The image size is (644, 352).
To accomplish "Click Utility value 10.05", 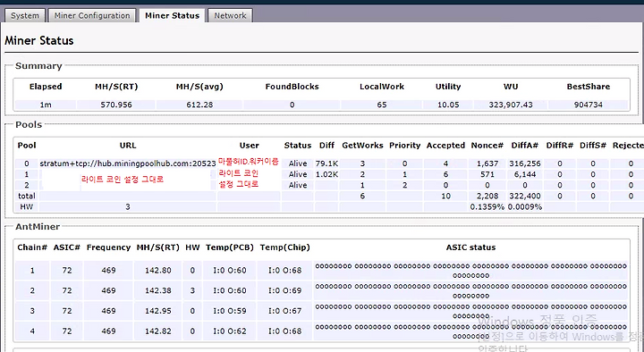I will 448,105.
